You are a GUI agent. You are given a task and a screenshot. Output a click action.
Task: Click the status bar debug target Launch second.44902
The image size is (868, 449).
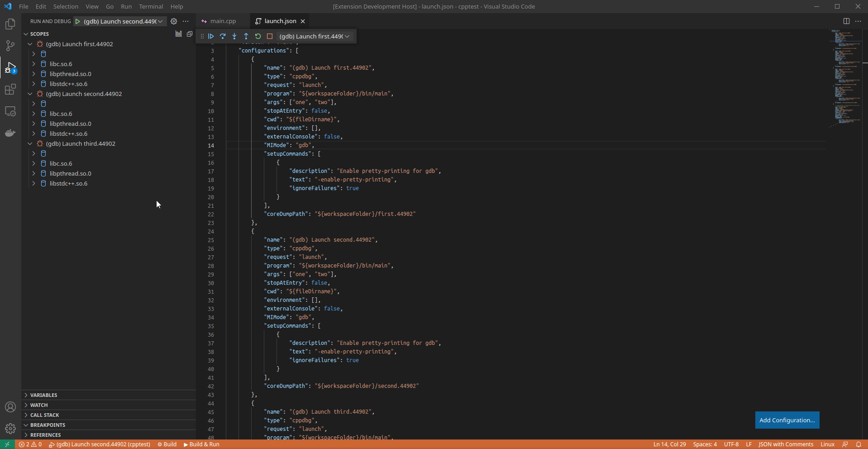click(100, 444)
